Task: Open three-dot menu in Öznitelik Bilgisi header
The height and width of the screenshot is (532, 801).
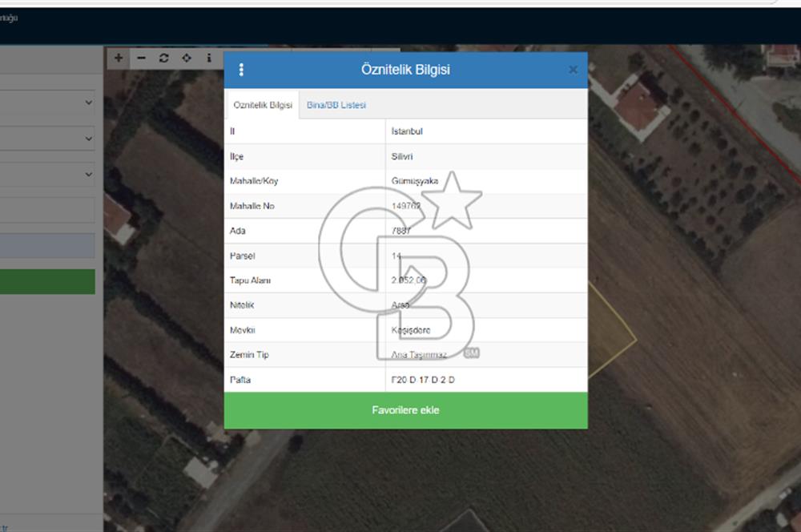Action: click(241, 70)
